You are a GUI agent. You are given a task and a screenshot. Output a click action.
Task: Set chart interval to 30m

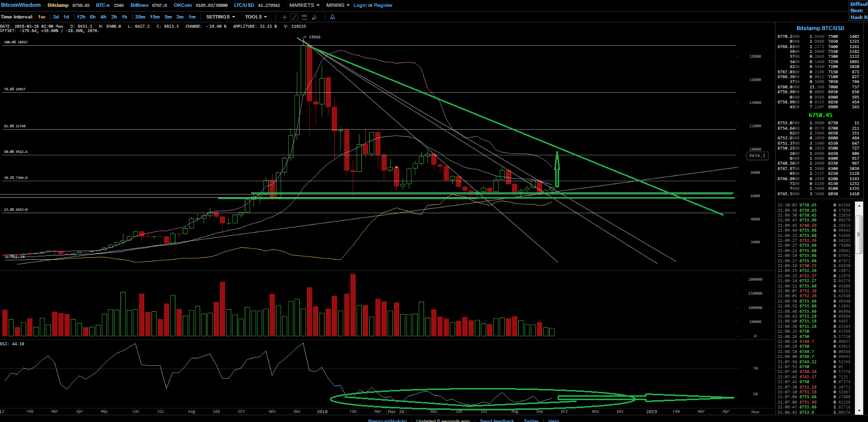140,17
